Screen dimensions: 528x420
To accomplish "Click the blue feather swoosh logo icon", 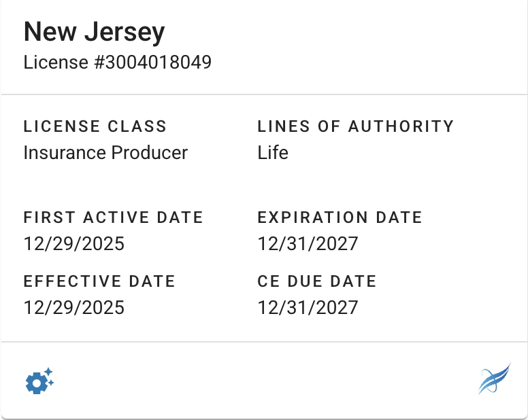I will [494, 379].
